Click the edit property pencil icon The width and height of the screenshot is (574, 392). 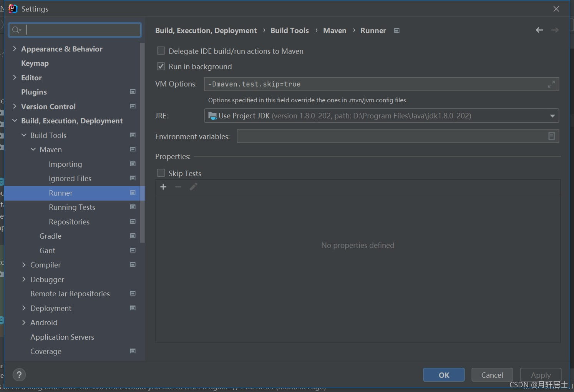pyautogui.click(x=193, y=187)
